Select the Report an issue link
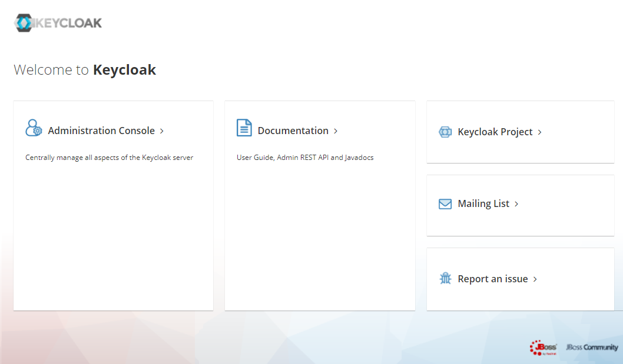The height and width of the screenshot is (364, 623). pyautogui.click(x=492, y=279)
